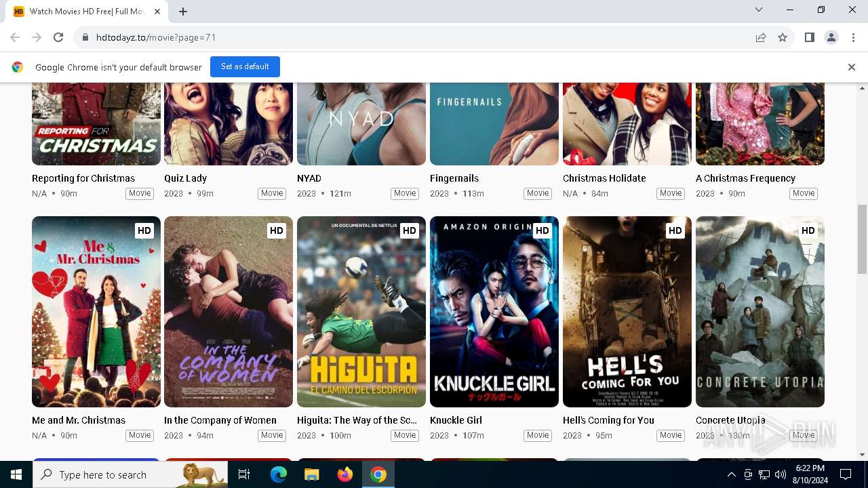868x488 pixels.
Task: Open Me and Mr. Christmas poster
Action: (x=96, y=312)
